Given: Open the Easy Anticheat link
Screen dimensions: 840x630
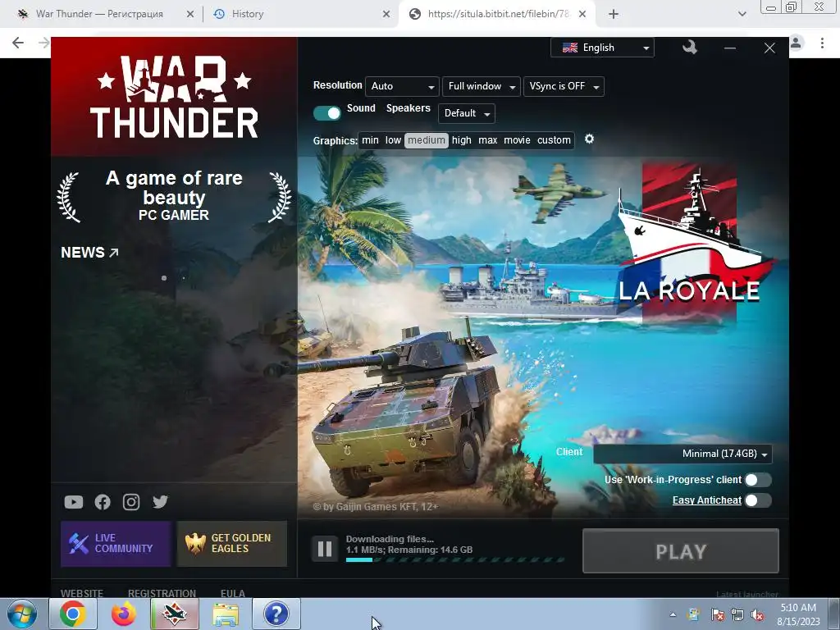Looking at the screenshot, I should point(706,500).
